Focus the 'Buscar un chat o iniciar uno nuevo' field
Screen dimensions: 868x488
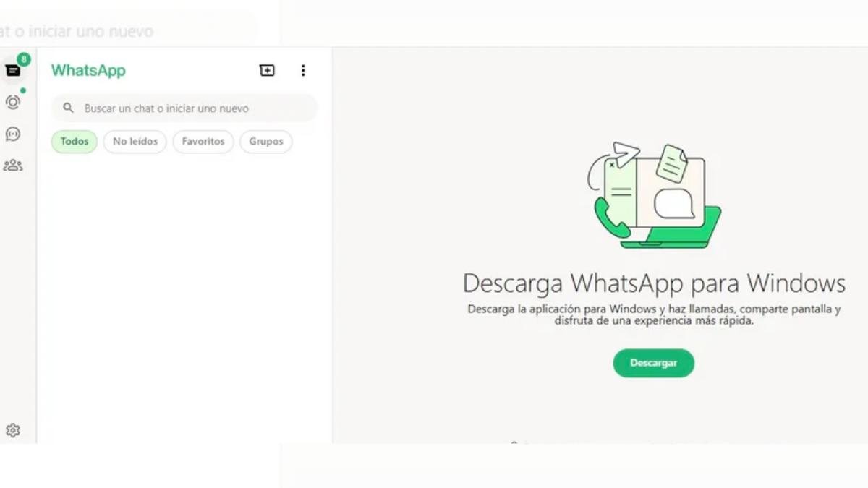click(184, 108)
